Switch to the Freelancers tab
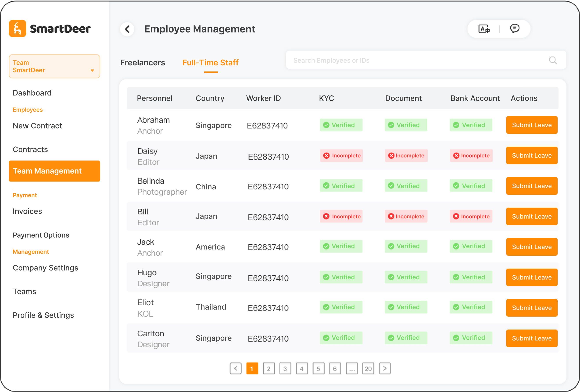 (x=143, y=62)
